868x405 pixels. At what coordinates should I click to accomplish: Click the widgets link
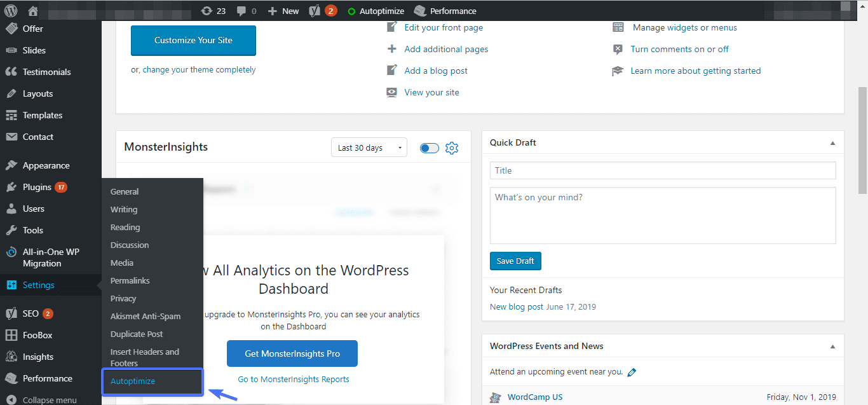(x=682, y=27)
